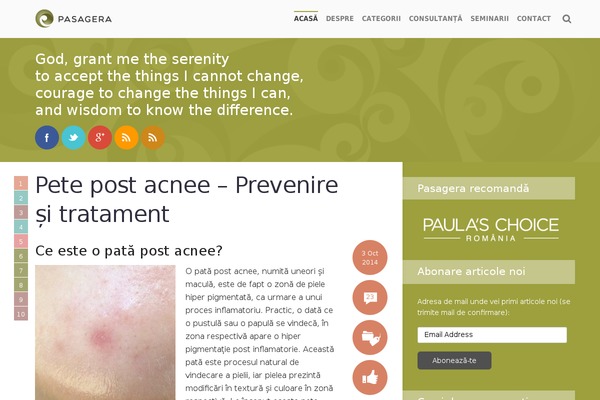The height and width of the screenshot is (400, 600).
Task: Click the thumbs up like icon
Action: pyautogui.click(x=370, y=377)
